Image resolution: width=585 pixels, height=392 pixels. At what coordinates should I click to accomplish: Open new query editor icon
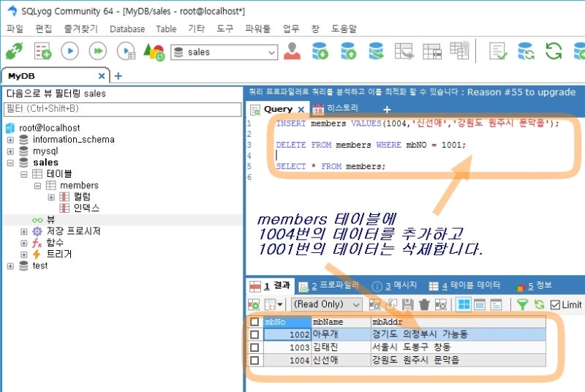42,51
